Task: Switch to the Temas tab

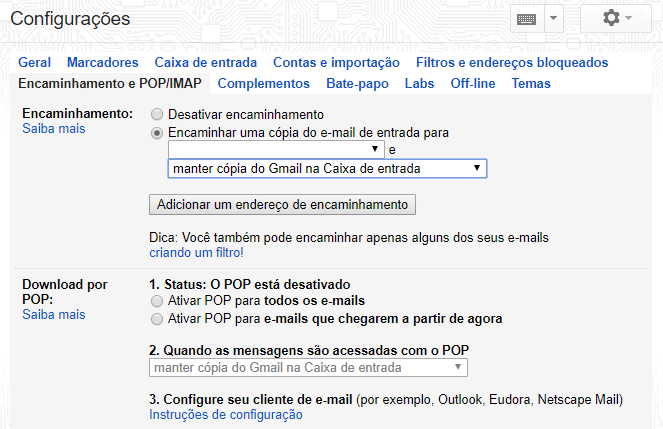Action: pyautogui.click(x=531, y=84)
